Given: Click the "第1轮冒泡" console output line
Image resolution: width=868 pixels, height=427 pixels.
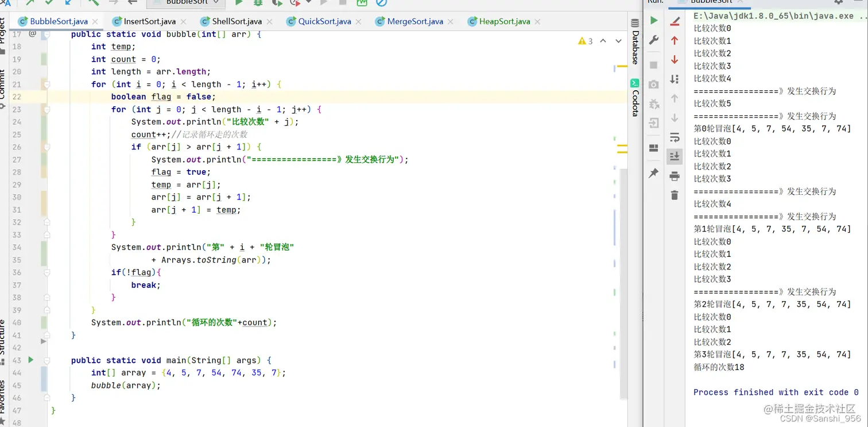Looking at the screenshot, I should tap(772, 229).
